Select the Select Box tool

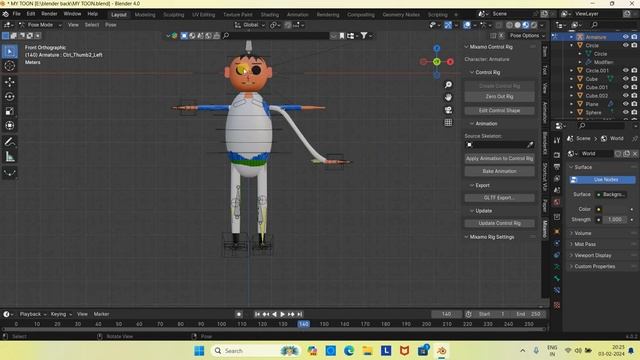coord(10,51)
